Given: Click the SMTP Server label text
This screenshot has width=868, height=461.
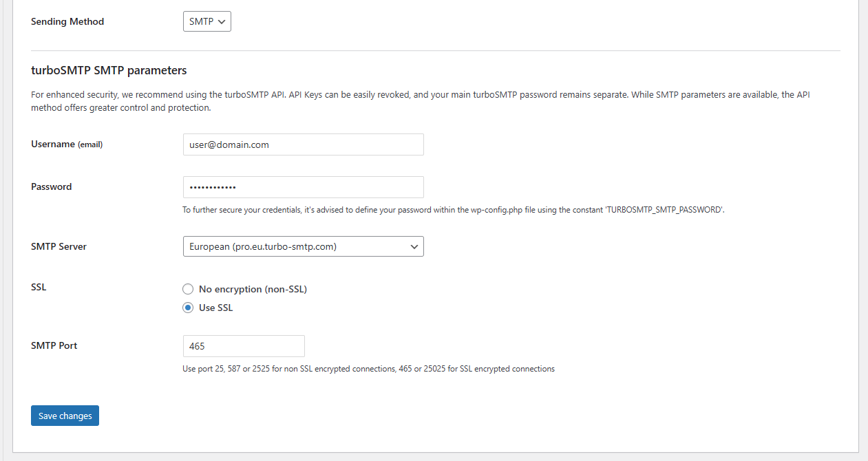Looking at the screenshot, I should coord(59,246).
